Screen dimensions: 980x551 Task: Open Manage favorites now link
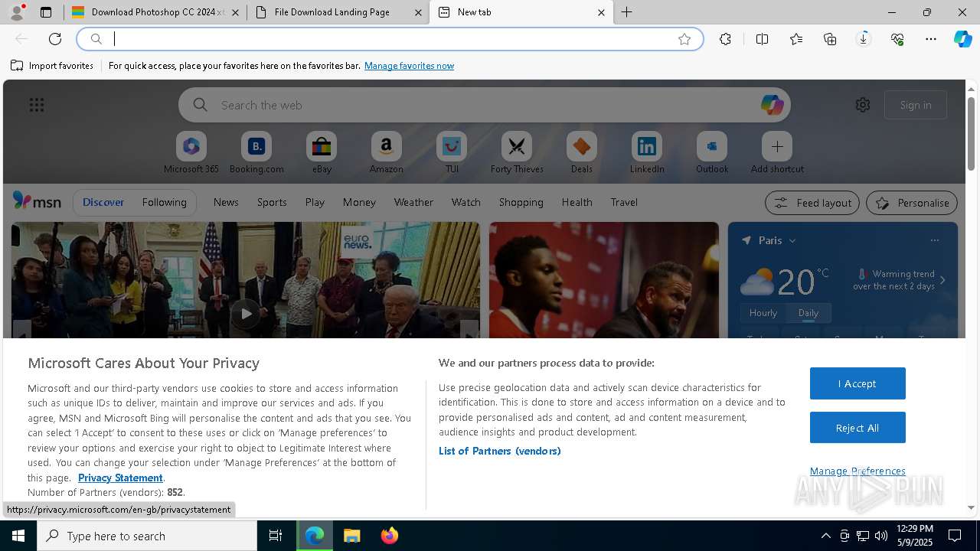409,66
